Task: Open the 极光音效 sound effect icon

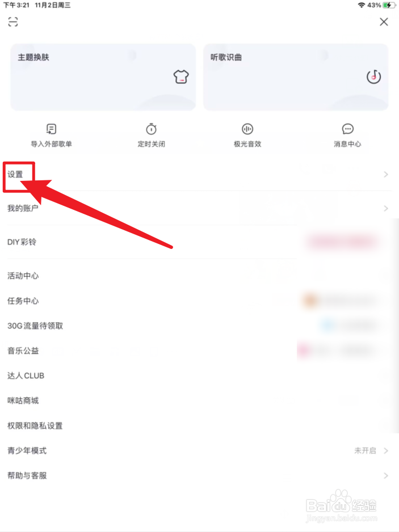Action: click(247, 129)
